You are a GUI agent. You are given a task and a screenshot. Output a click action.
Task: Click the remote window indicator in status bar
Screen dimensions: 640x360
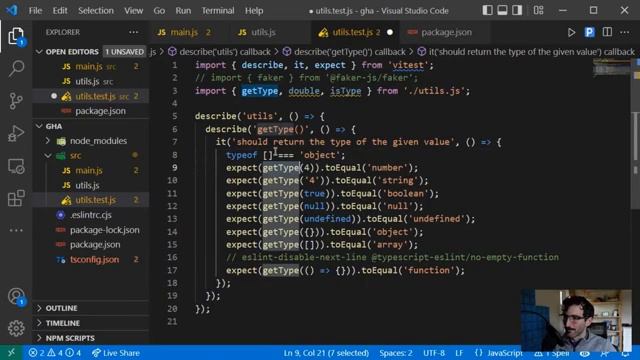click(11, 353)
